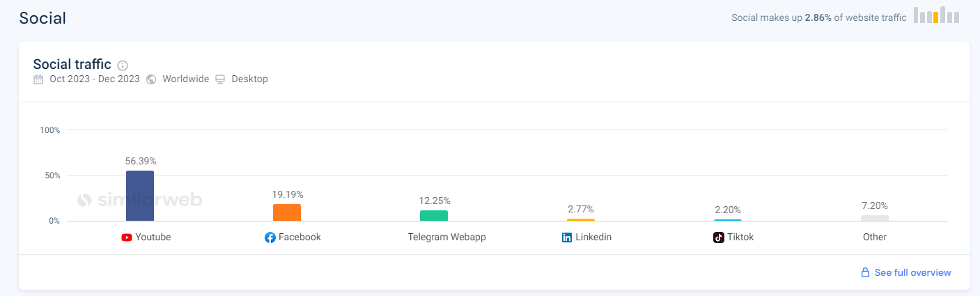
Task: Click the desktop monitor icon
Action: (x=221, y=79)
